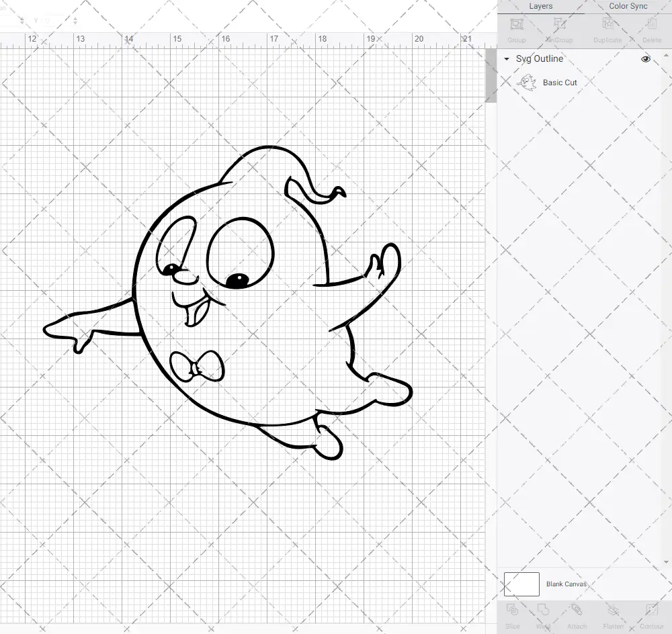Click the Blank Canvas color swatch
Viewport: 672px width, 634px height.
tap(521, 584)
